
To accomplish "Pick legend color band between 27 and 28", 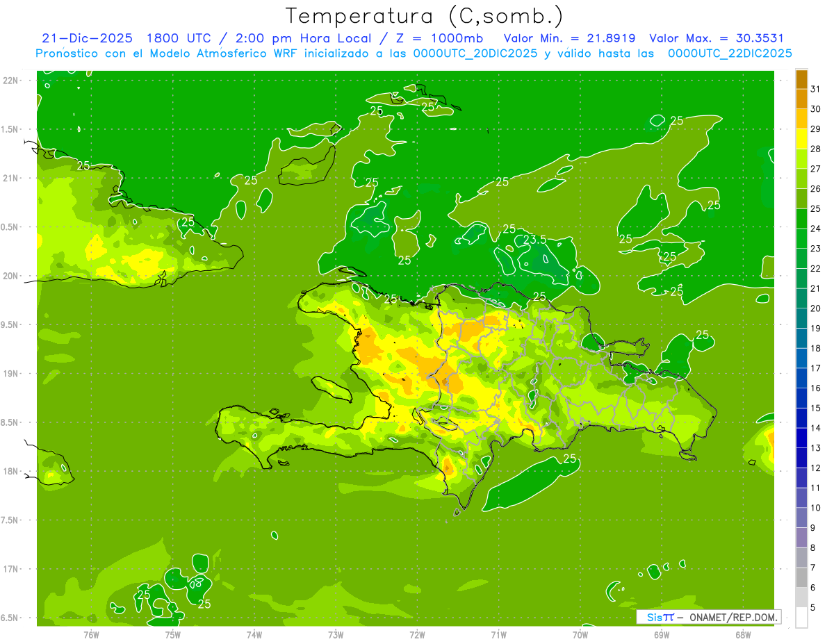I will [x=801, y=159].
